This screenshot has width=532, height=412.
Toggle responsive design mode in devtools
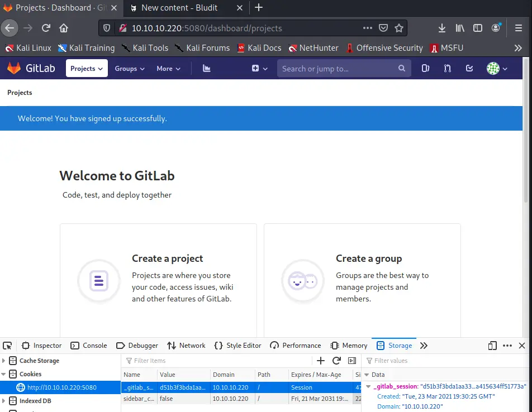pos(492,346)
